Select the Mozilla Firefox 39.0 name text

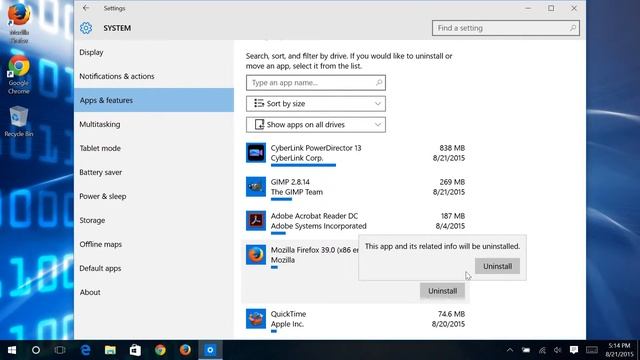[x=315, y=250]
